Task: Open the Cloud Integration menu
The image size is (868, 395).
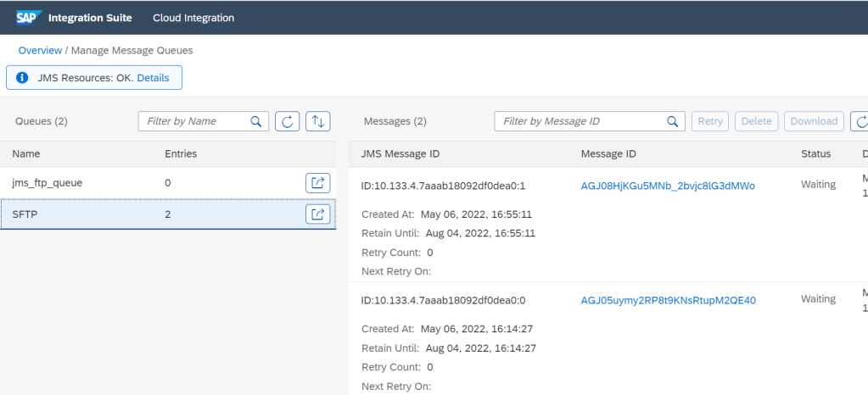Action: pyautogui.click(x=193, y=18)
